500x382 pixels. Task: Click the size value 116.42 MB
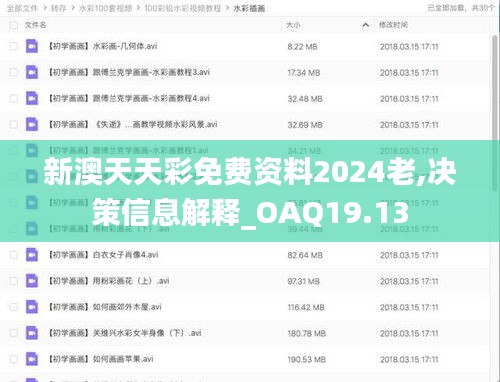point(306,307)
